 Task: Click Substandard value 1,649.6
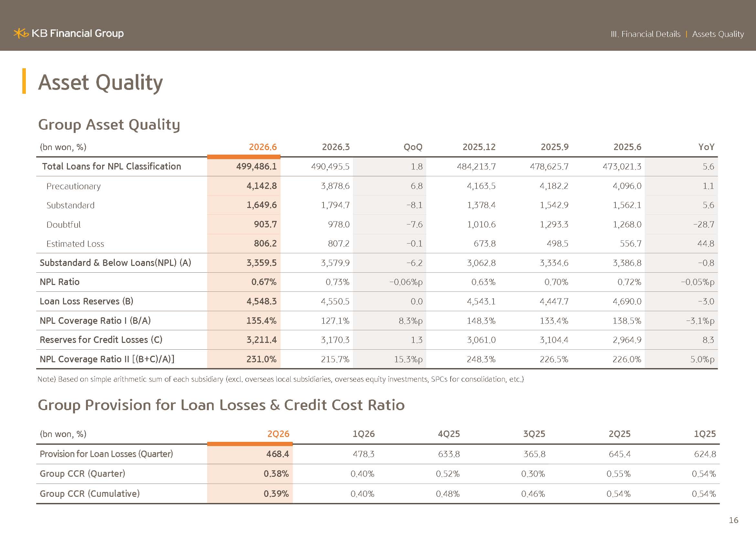(x=262, y=205)
